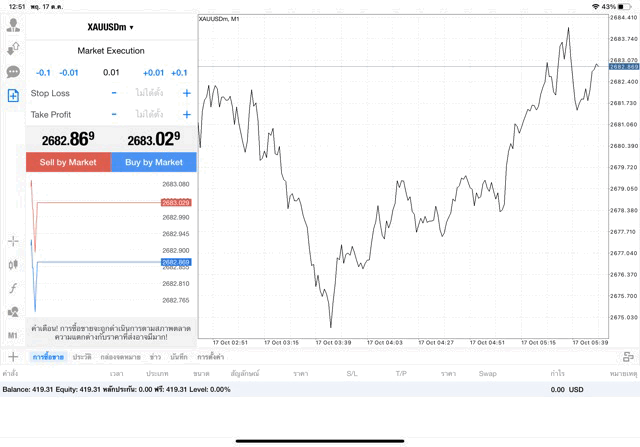The height and width of the screenshot is (447, 640).
Task: Switch to the ประวัติ tab
Action: 81,357
